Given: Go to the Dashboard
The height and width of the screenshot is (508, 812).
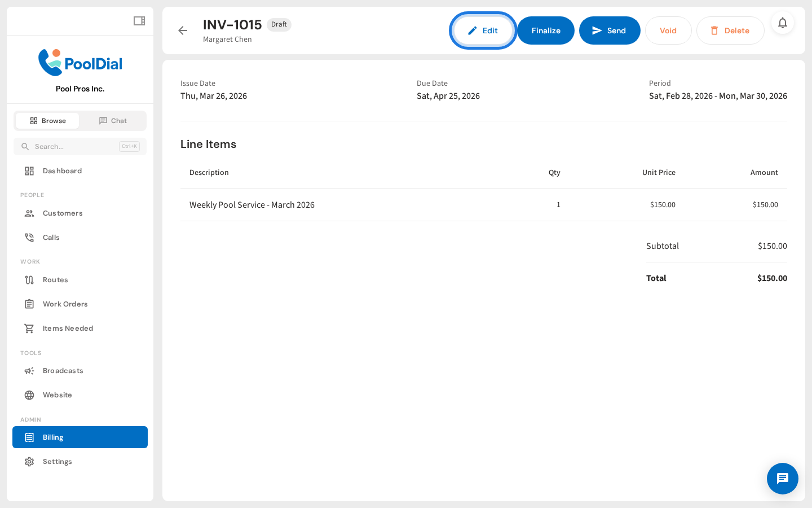Looking at the screenshot, I should tap(62, 170).
